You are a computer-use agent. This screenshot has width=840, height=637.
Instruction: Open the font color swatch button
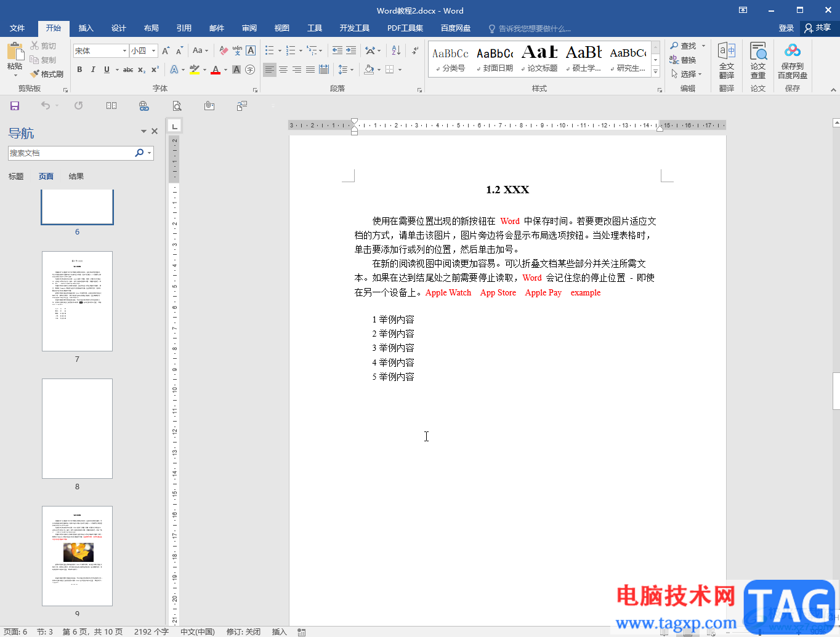point(216,70)
